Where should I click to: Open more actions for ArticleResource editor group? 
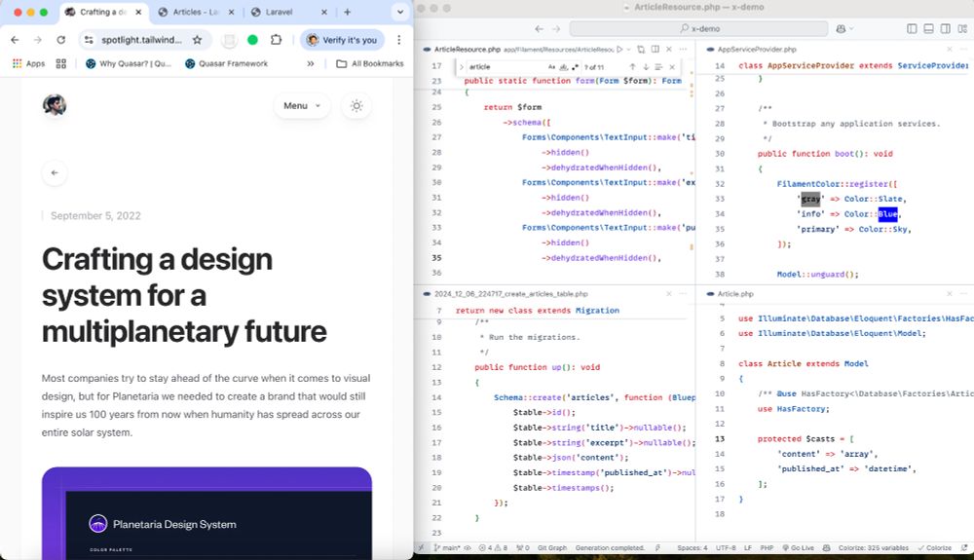coord(684,49)
